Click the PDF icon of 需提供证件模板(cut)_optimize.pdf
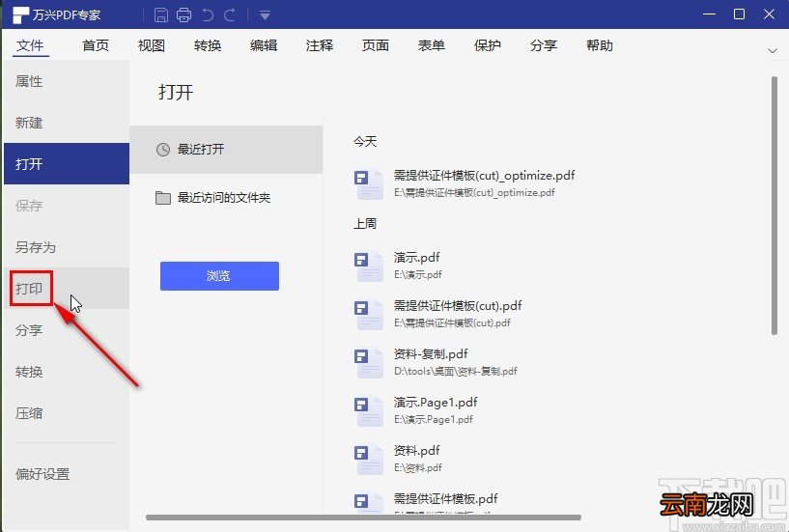 tap(369, 183)
